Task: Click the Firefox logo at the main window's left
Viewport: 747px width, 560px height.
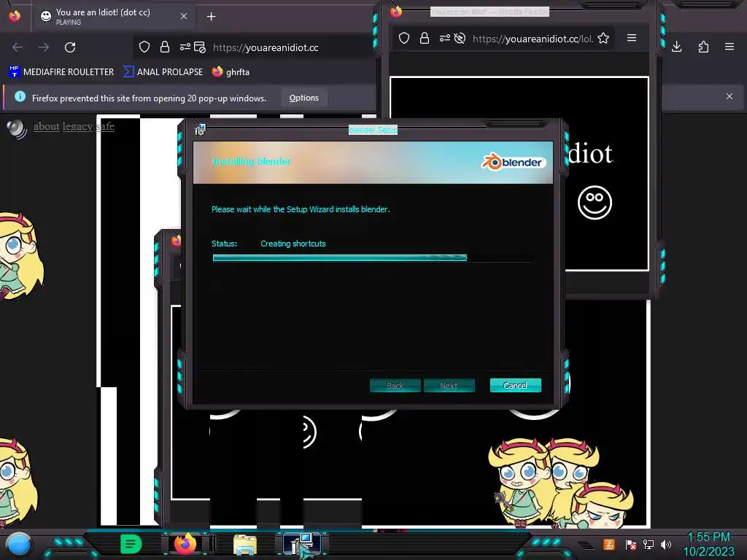Action: [15, 16]
